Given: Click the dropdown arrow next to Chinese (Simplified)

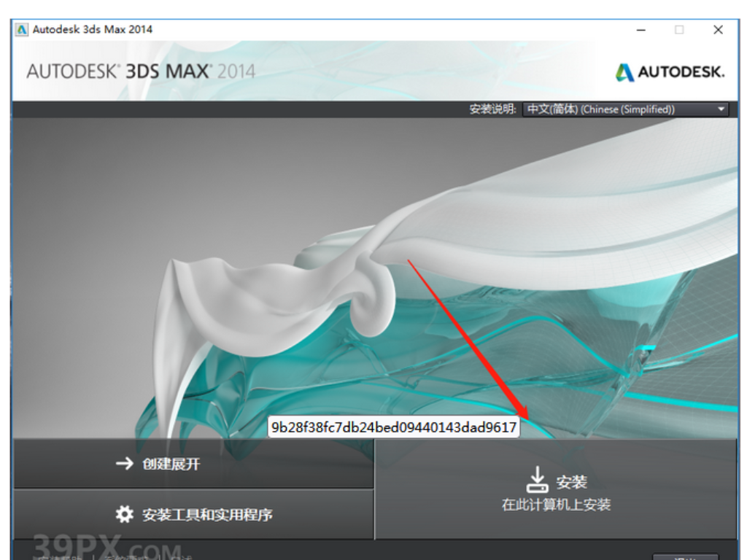Looking at the screenshot, I should point(721,109).
